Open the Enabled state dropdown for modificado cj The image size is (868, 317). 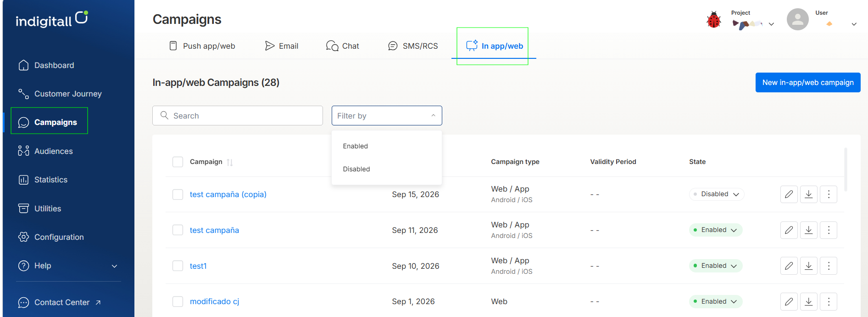click(x=716, y=301)
